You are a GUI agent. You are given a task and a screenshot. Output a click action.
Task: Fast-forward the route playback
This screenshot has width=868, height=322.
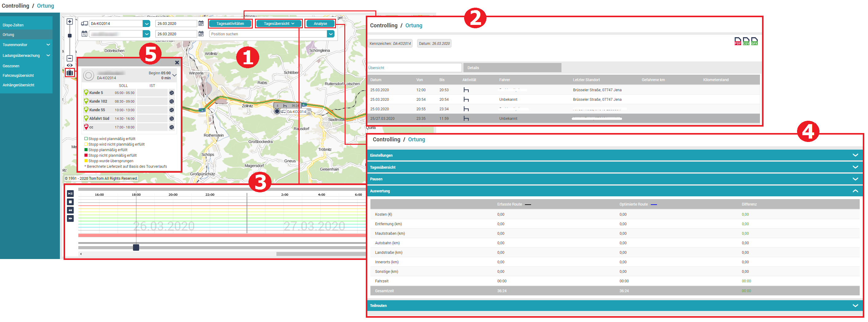(70, 219)
